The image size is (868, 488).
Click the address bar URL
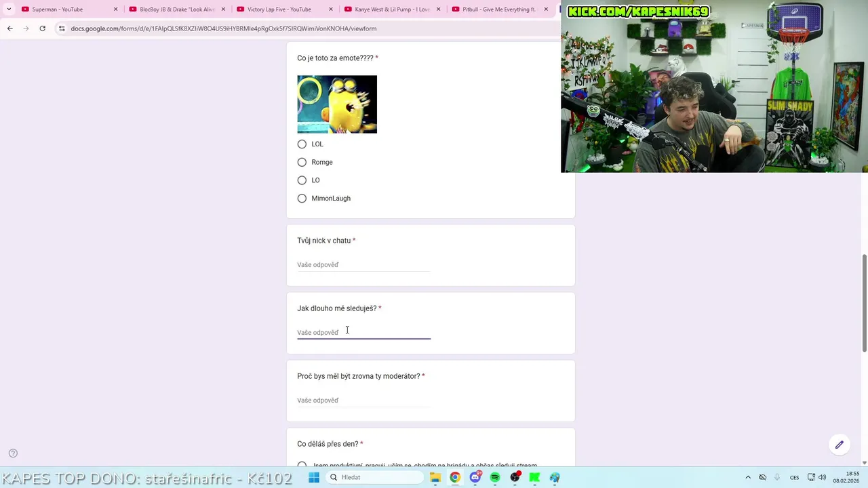(224, 28)
